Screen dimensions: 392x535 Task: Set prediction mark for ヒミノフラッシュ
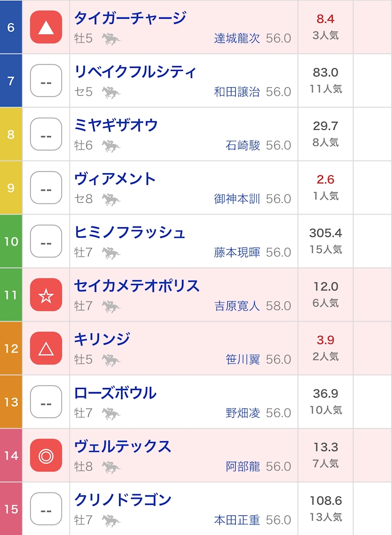[x=46, y=241]
